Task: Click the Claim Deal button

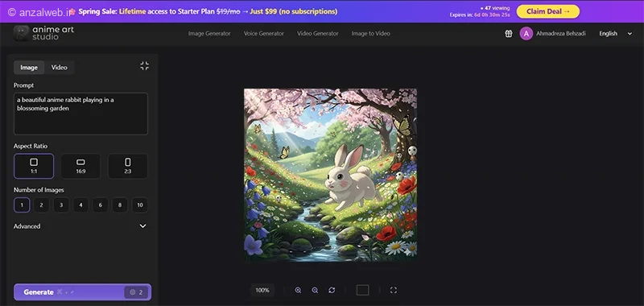Action: pos(548,11)
